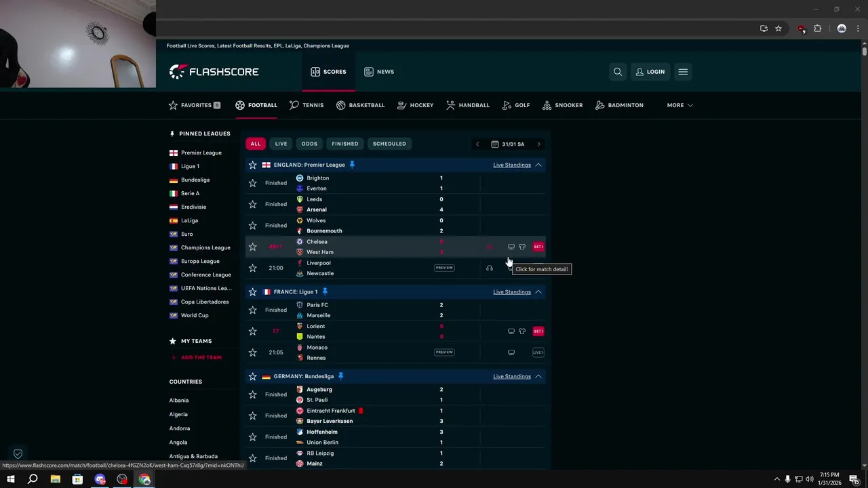Collapse the Ligue 1 section chevron
Image resolution: width=868 pixels, height=488 pixels.
tap(538, 291)
